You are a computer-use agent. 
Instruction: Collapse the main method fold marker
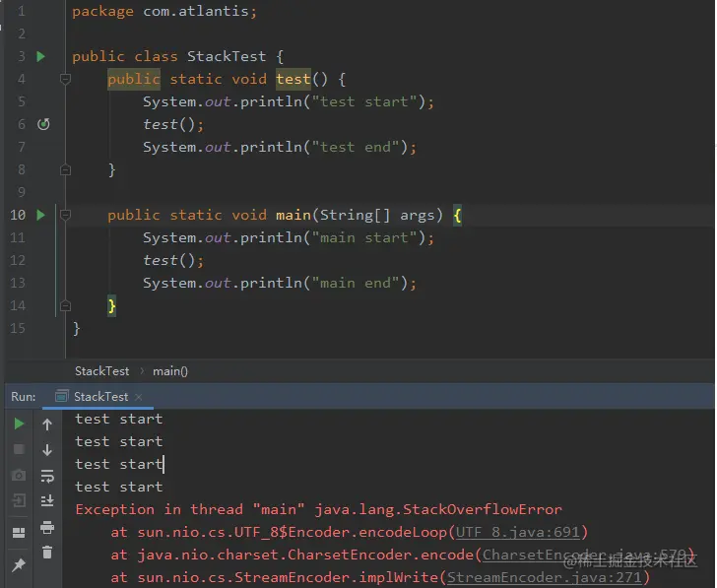pos(65,215)
